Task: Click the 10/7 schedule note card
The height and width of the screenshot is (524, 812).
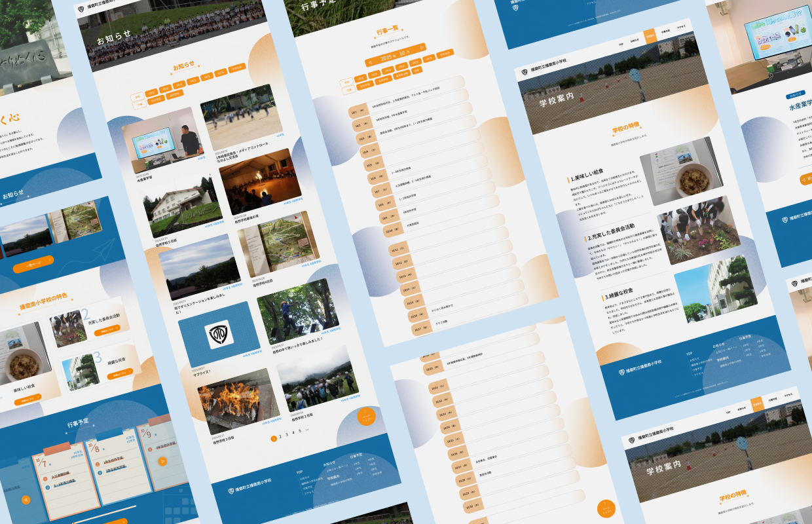Action: coord(65,479)
